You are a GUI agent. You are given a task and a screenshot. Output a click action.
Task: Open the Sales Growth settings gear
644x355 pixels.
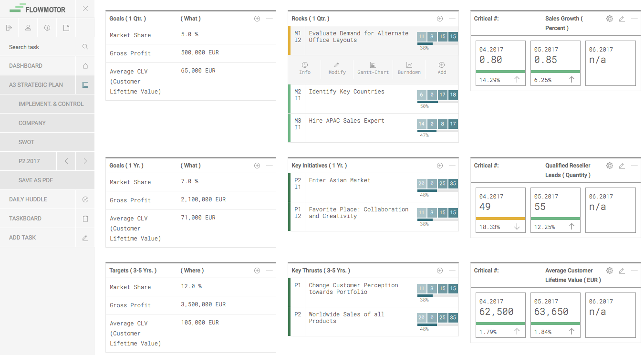click(610, 19)
